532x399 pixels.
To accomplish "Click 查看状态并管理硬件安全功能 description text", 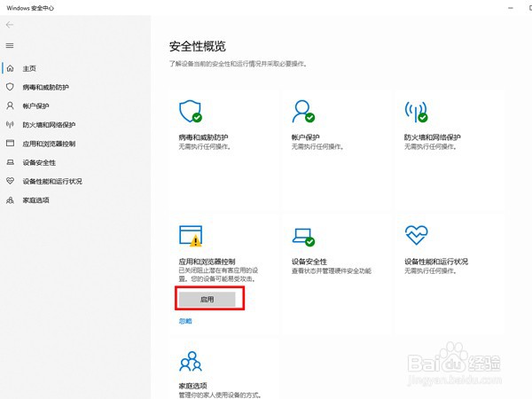I will click(x=332, y=270).
